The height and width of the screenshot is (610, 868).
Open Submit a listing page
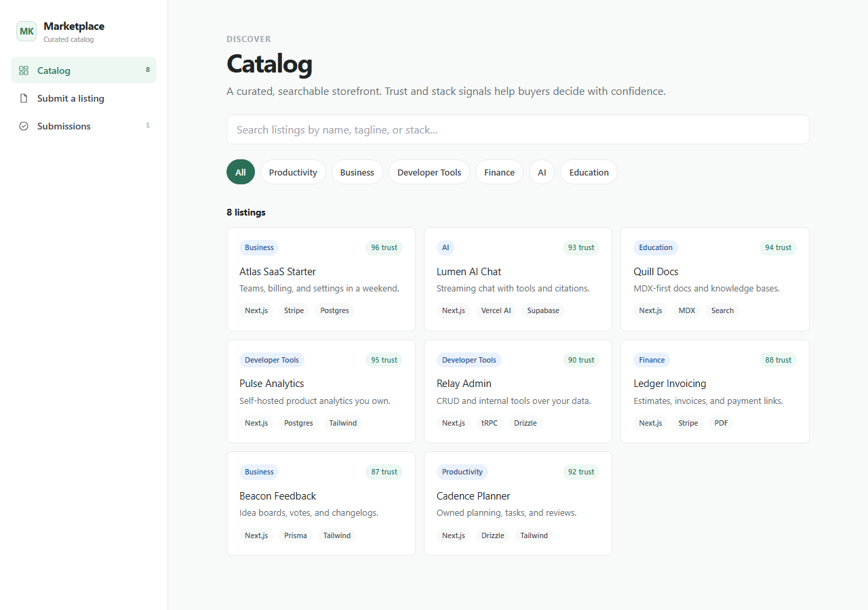pyautogui.click(x=83, y=98)
